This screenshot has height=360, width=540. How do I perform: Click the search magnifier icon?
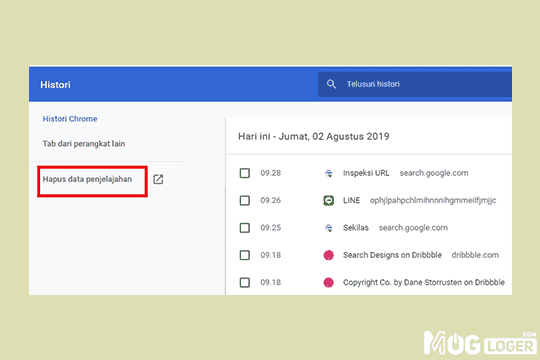click(x=331, y=84)
